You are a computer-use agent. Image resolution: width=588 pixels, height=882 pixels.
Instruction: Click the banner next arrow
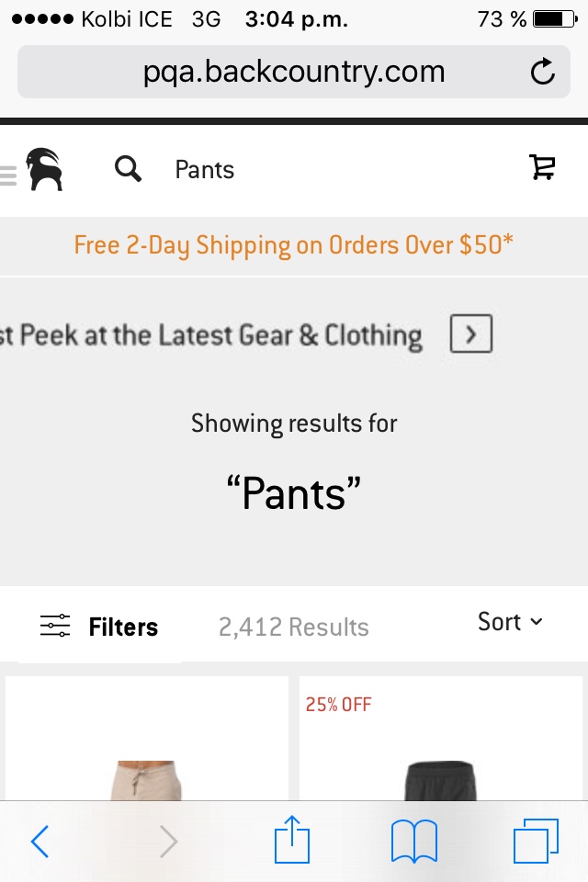click(x=471, y=334)
